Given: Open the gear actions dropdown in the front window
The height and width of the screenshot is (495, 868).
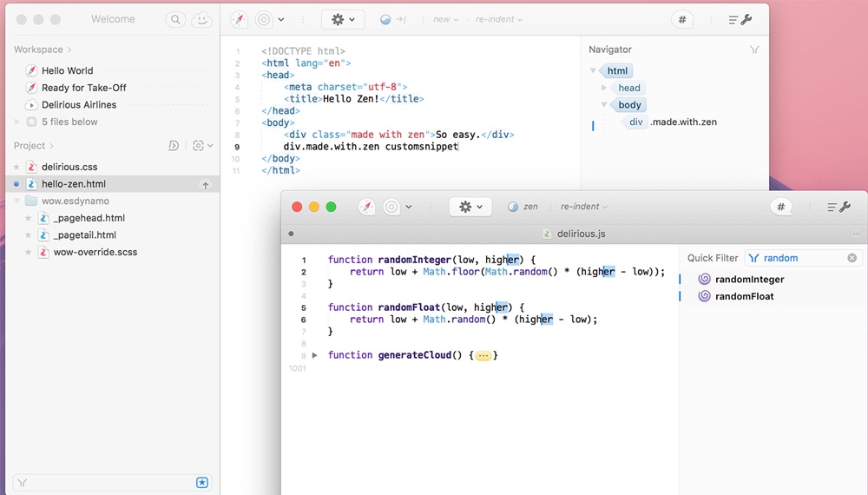Looking at the screenshot, I should click(x=470, y=207).
